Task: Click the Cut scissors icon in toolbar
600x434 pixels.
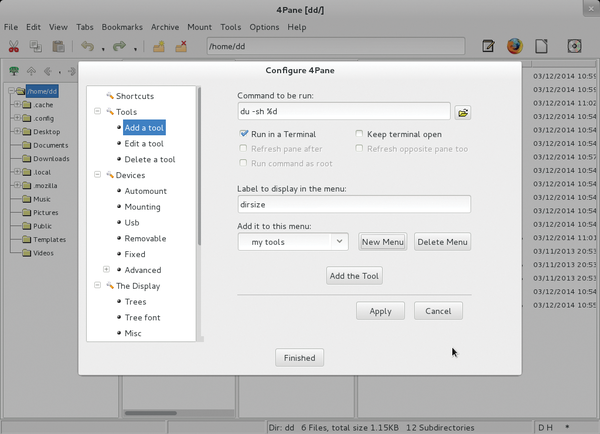Action: (14, 46)
